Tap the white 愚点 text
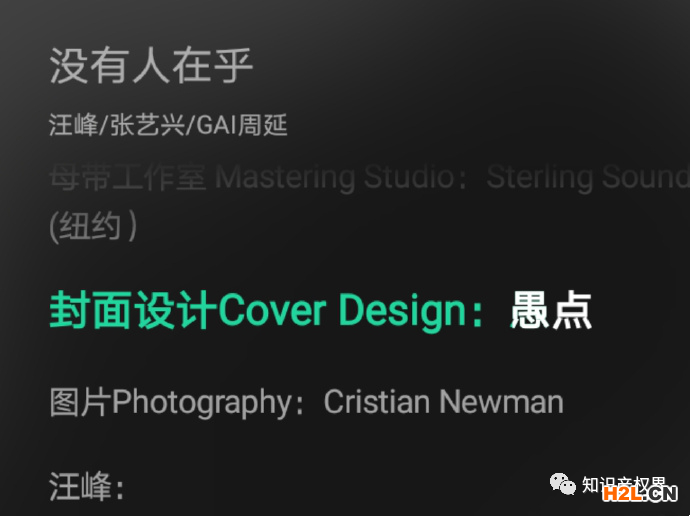This screenshot has width=690, height=516. tap(551, 311)
